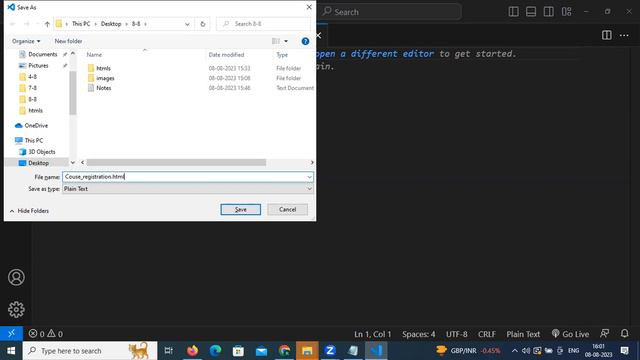Select the htmls folder in file list
Image resolution: width=640 pixels, height=360 pixels.
103,68
